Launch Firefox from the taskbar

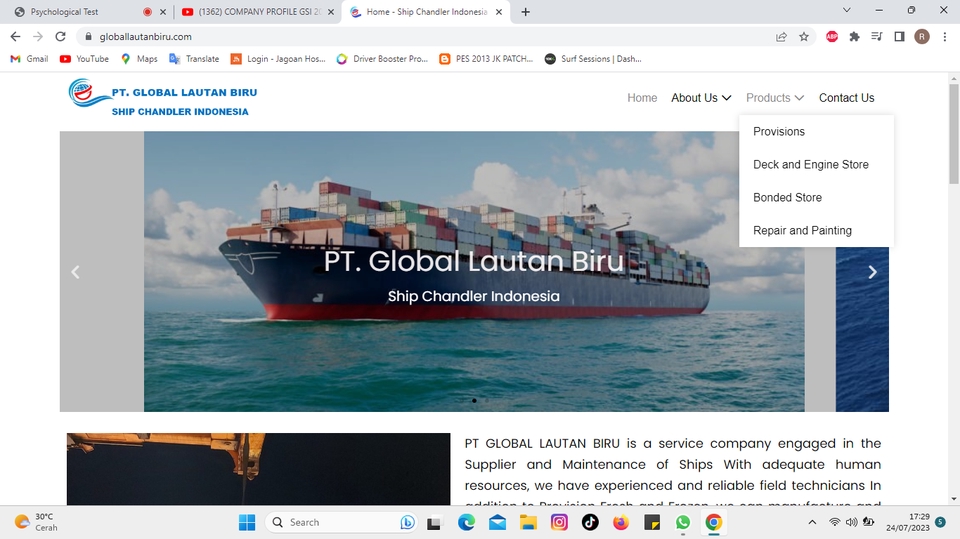pyautogui.click(x=621, y=522)
